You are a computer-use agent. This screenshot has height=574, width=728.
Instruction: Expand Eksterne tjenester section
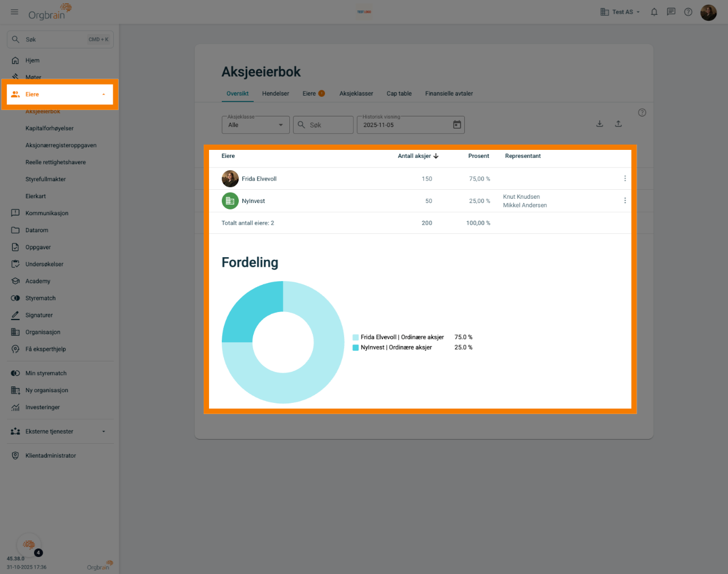click(60, 432)
